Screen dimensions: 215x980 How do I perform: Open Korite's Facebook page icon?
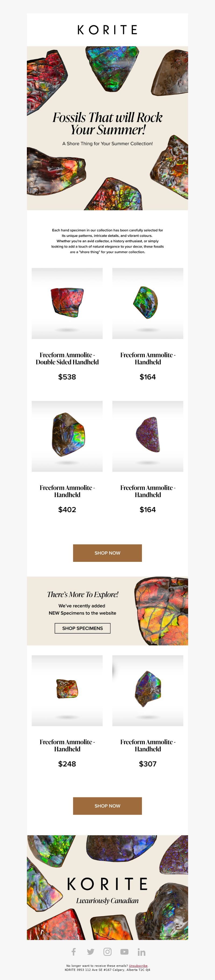[73, 952]
